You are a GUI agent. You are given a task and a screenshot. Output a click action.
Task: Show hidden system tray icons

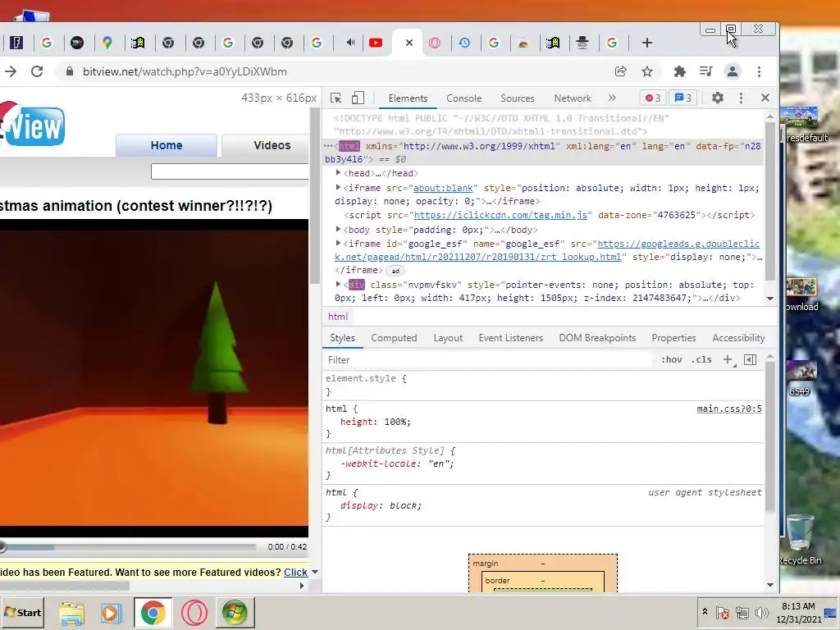tap(705, 611)
